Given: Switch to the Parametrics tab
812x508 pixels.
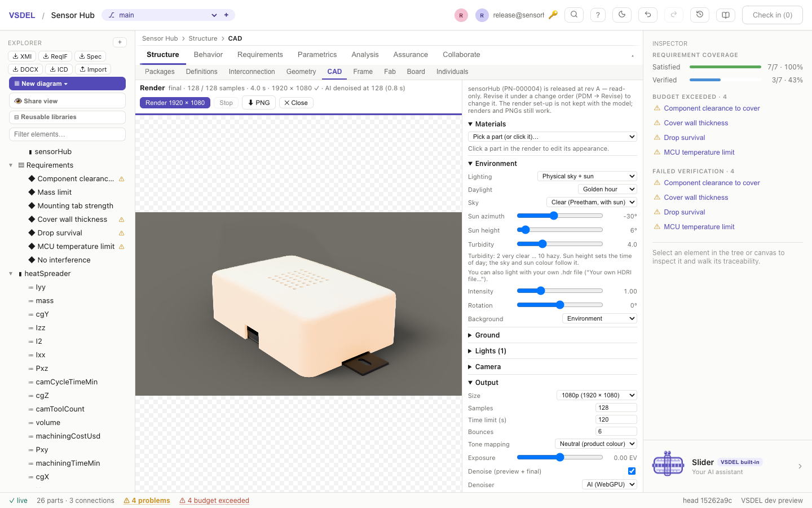Looking at the screenshot, I should (317, 55).
